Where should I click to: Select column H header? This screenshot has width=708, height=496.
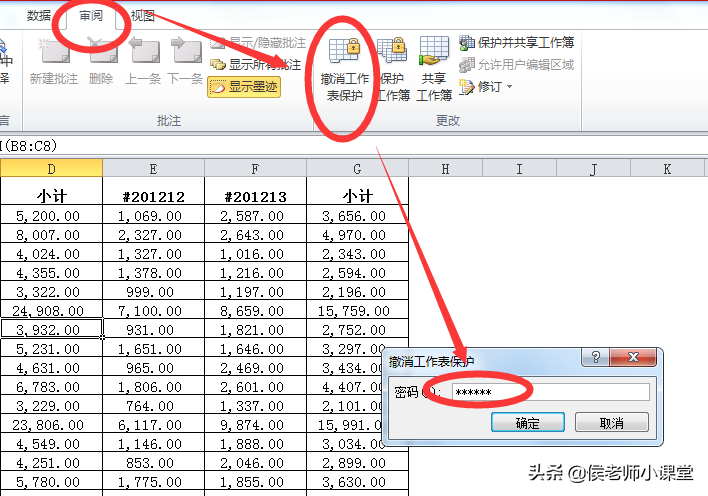click(x=445, y=168)
